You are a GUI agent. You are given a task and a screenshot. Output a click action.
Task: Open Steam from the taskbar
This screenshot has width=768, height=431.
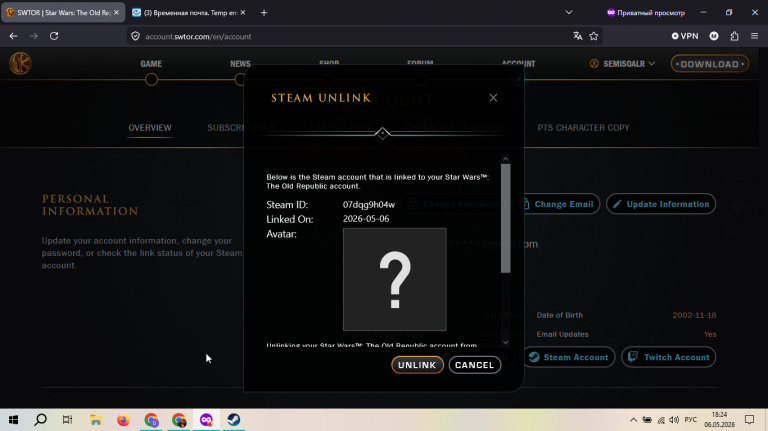(234, 420)
